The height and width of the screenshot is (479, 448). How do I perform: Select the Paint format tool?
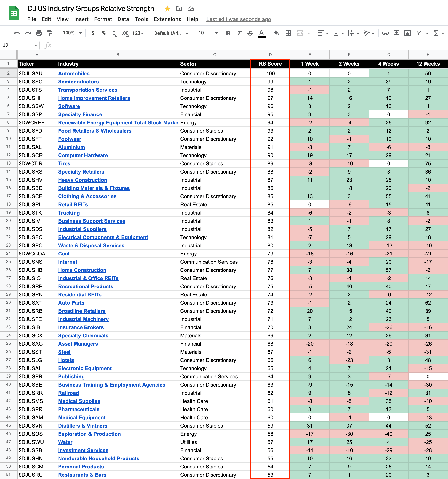(50, 33)
